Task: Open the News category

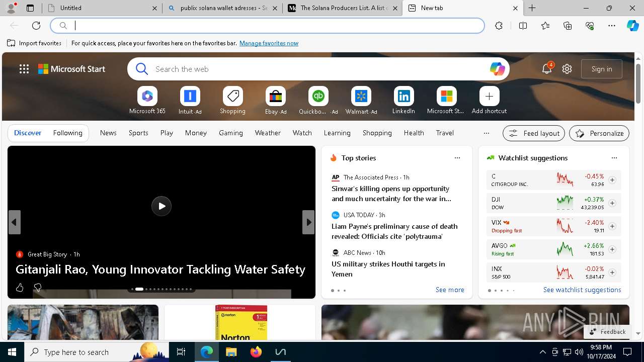Action: tap(108, 133)
